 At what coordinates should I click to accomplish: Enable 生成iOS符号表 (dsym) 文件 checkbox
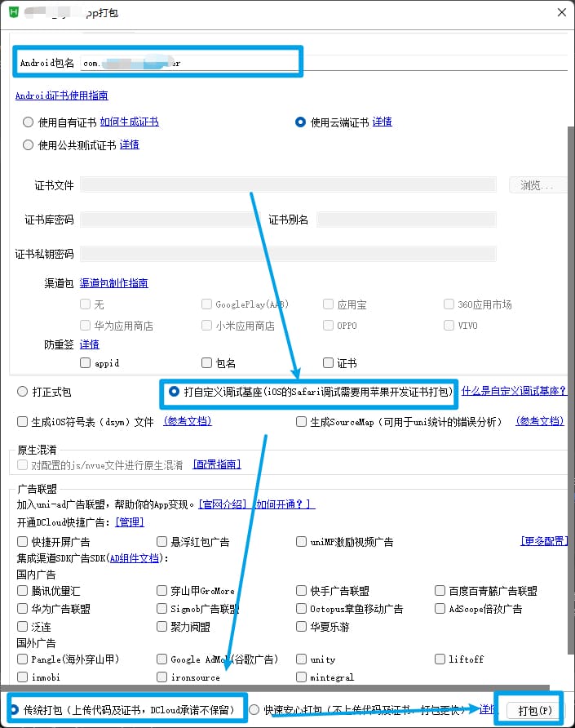(23, 422)
